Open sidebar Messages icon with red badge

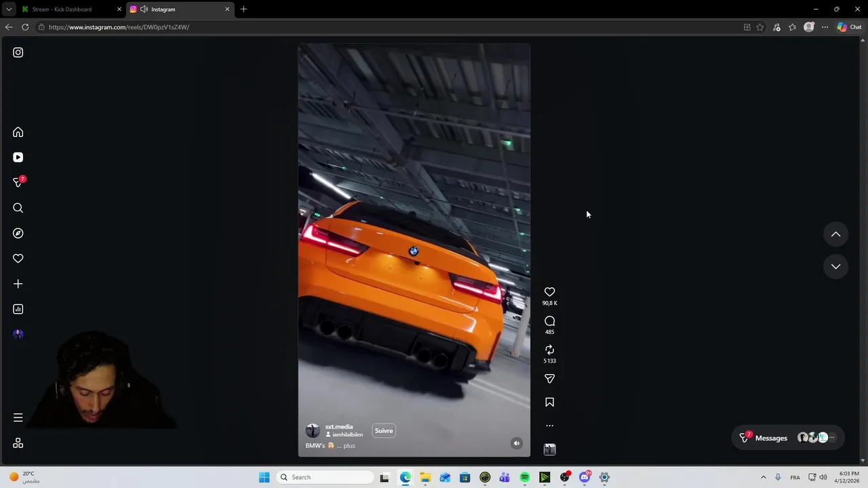pyautogui.click(x=18, y=182)
